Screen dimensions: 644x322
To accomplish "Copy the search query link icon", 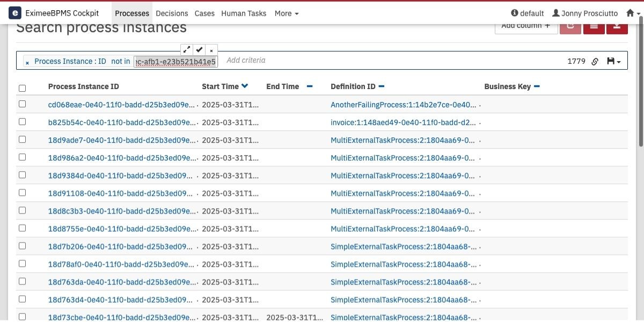I will coord(595,62).
